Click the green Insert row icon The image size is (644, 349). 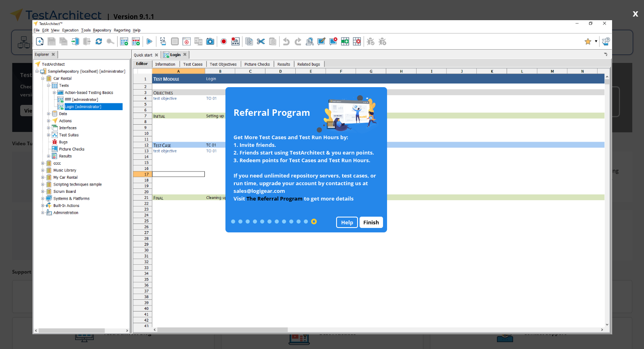345,41
